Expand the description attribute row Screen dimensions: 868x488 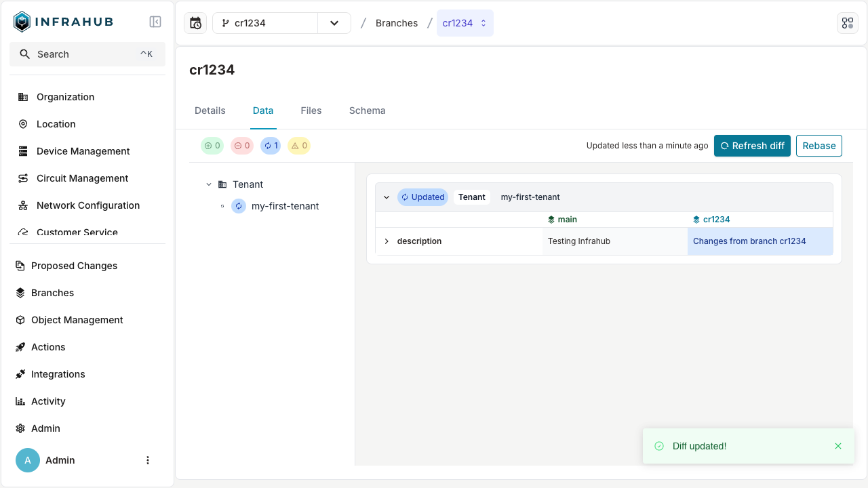[x=387, y=241]
